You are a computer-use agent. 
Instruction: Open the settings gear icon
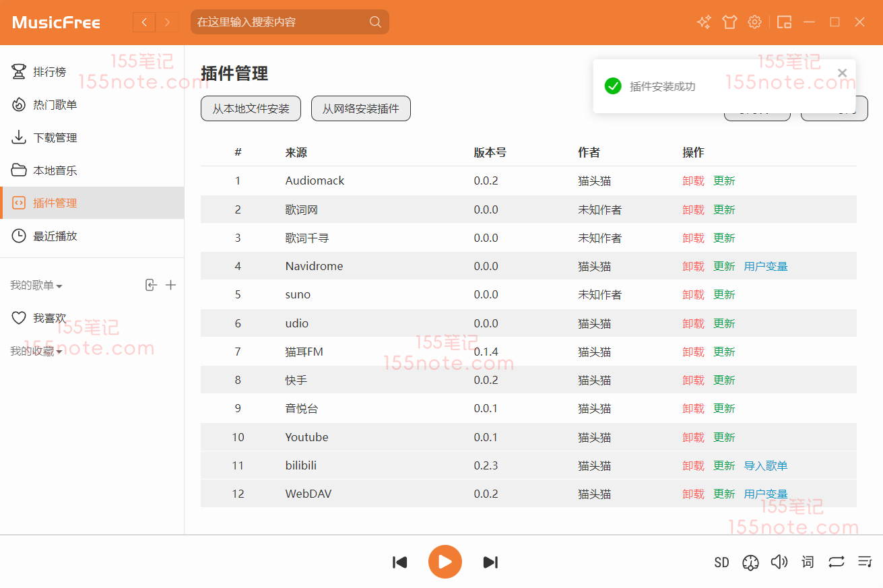pyautogui.click(x=754, y=22)
